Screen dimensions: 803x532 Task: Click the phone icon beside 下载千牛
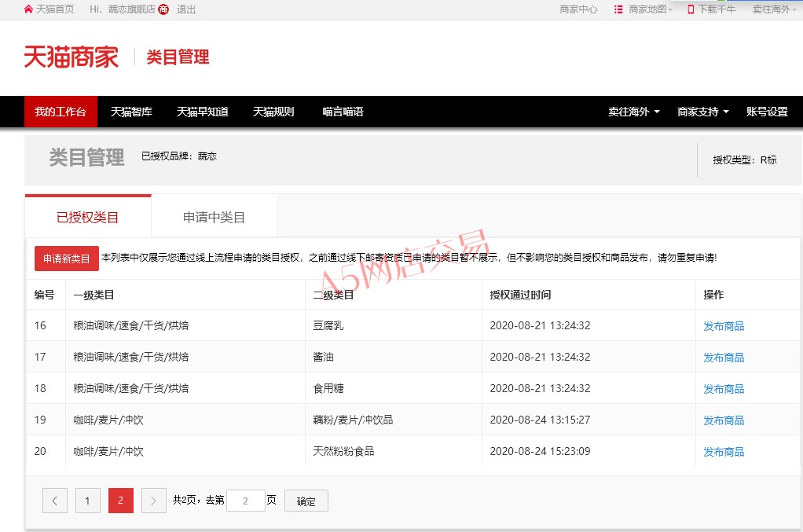click(691, 9)
